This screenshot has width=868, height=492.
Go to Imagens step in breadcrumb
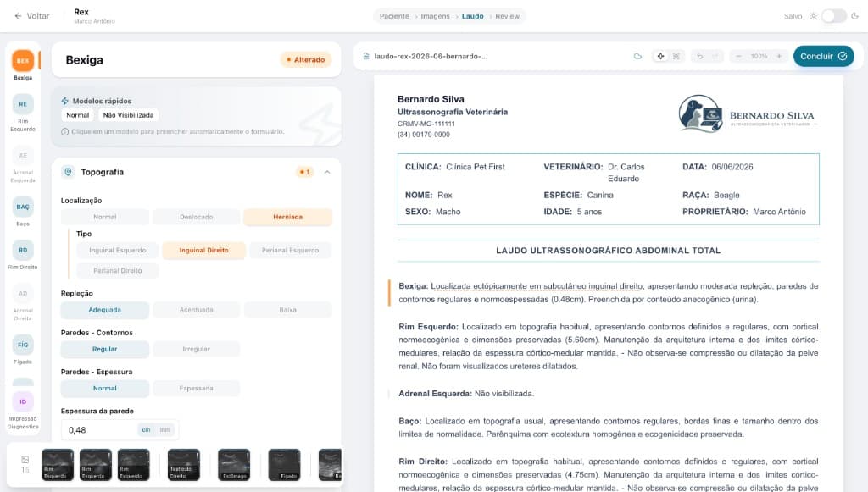tap(435, 16)
